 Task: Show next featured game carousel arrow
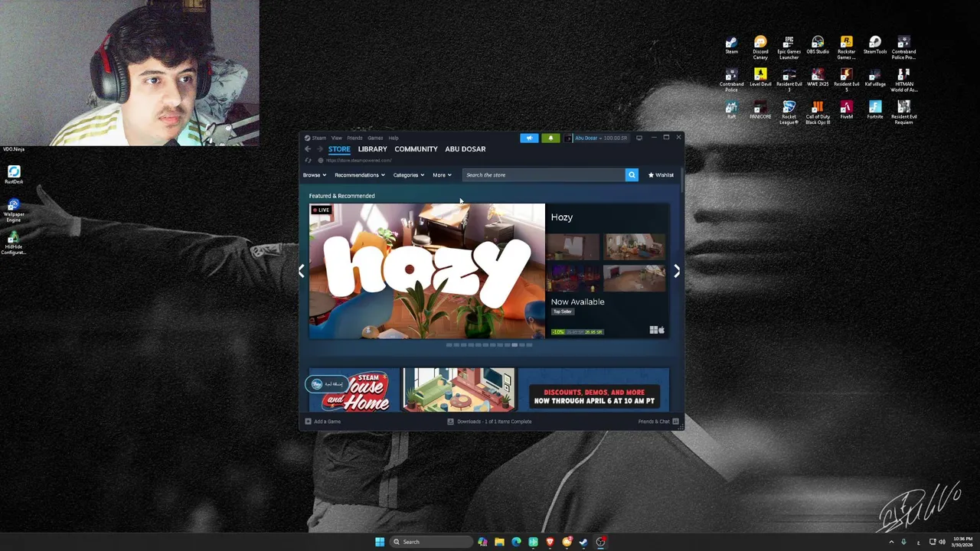(x=677, y=271)
